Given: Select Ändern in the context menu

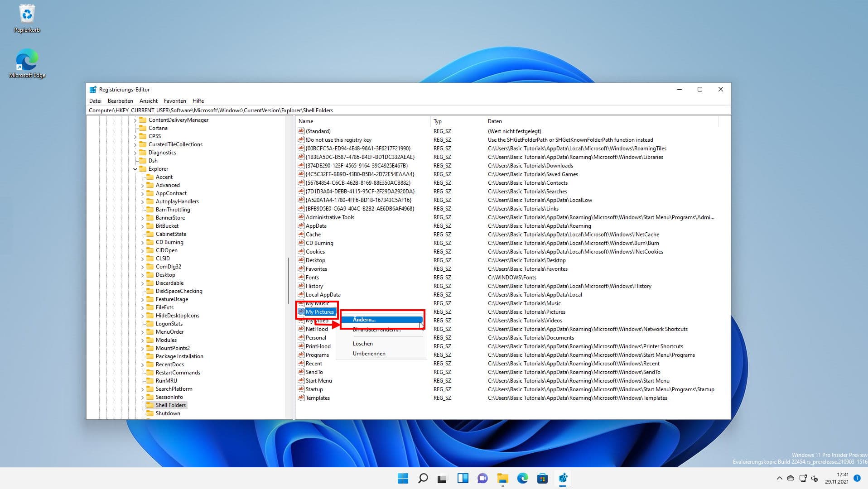Looking at the screenshot, I should pyautogui.click(x=365, y=320).
